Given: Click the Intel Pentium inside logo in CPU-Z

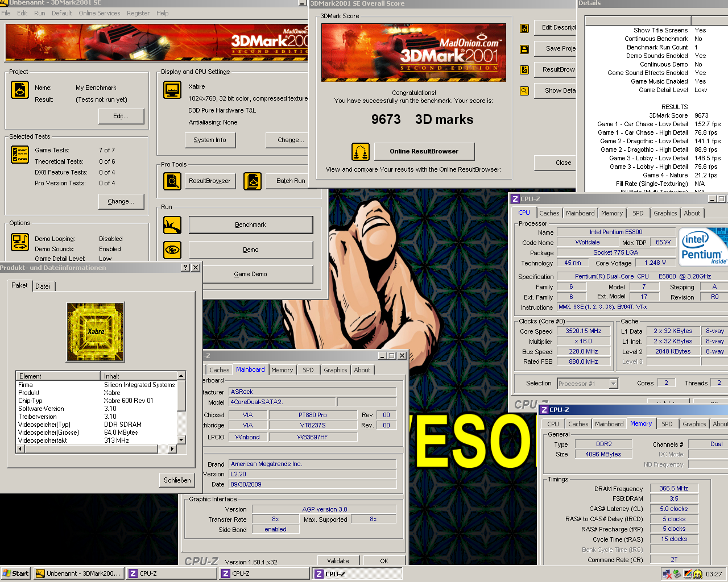Looking at the screenshot, I should [x=702, y=247].
